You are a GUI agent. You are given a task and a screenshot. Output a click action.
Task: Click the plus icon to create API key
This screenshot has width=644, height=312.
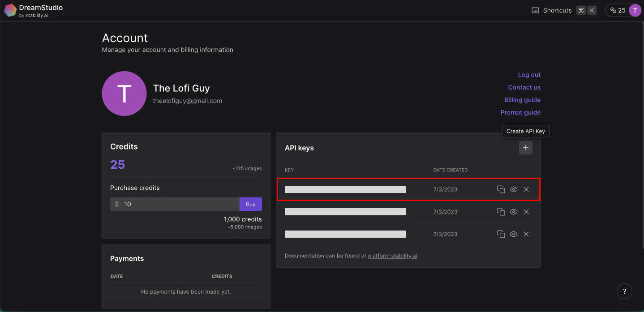click(x=526, y=148)
